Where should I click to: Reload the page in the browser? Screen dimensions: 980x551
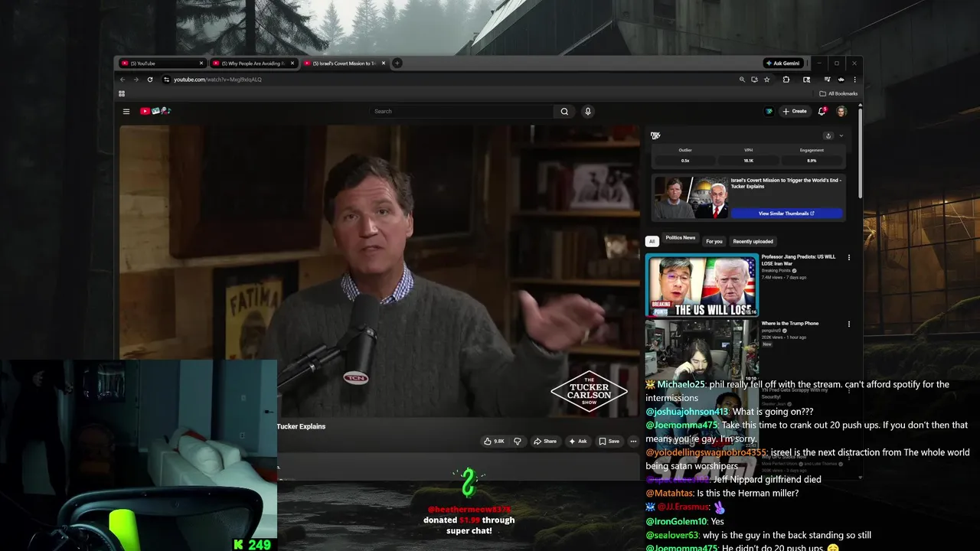coord(150,80)
